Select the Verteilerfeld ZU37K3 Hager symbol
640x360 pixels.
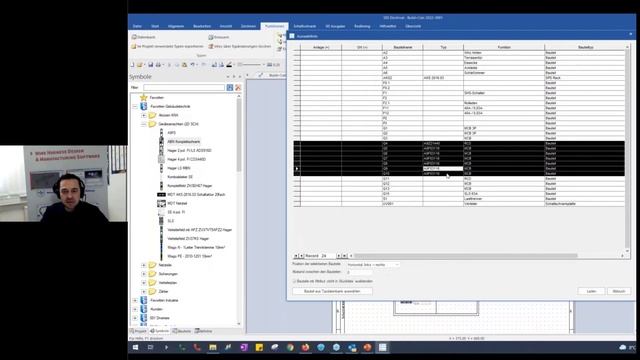pyautogui.click(x=188, y=238)
